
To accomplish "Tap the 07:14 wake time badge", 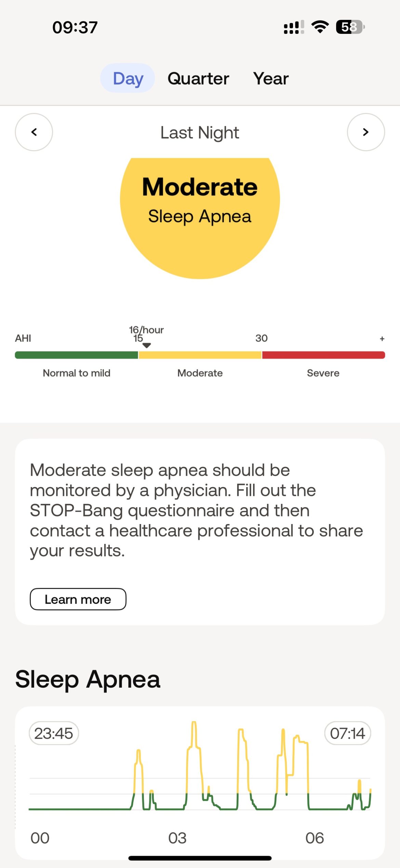I will (347, 733).
